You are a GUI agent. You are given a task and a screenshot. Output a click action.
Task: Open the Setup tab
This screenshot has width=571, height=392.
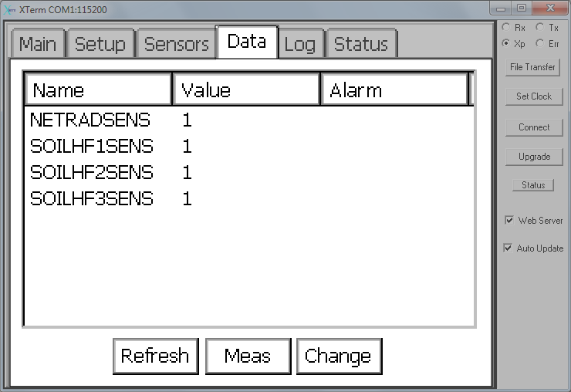point(100,44)
